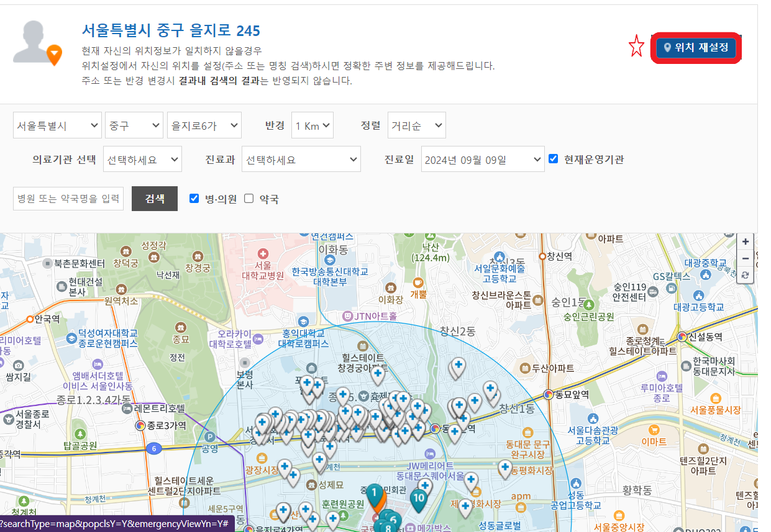Click the 서울대학교병원 hospital icon on map
Viewport: 771px width, 532px height.
[262, 254]
